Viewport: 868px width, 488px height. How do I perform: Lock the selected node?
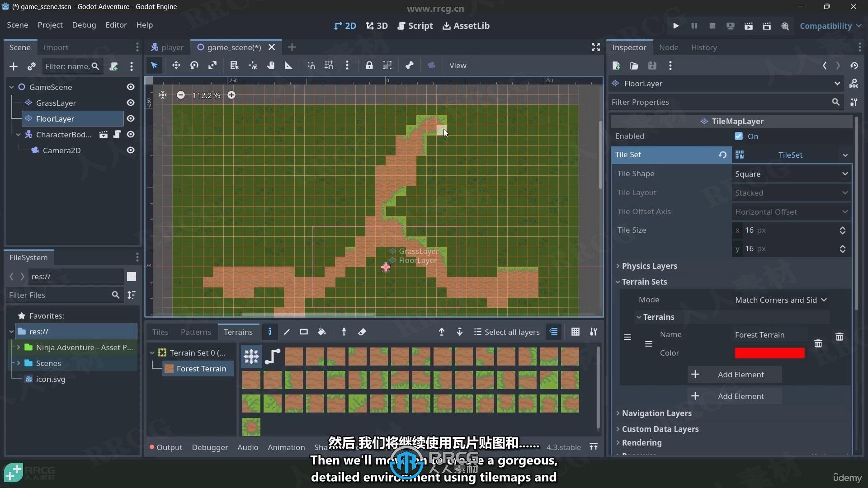pos(369,66)
